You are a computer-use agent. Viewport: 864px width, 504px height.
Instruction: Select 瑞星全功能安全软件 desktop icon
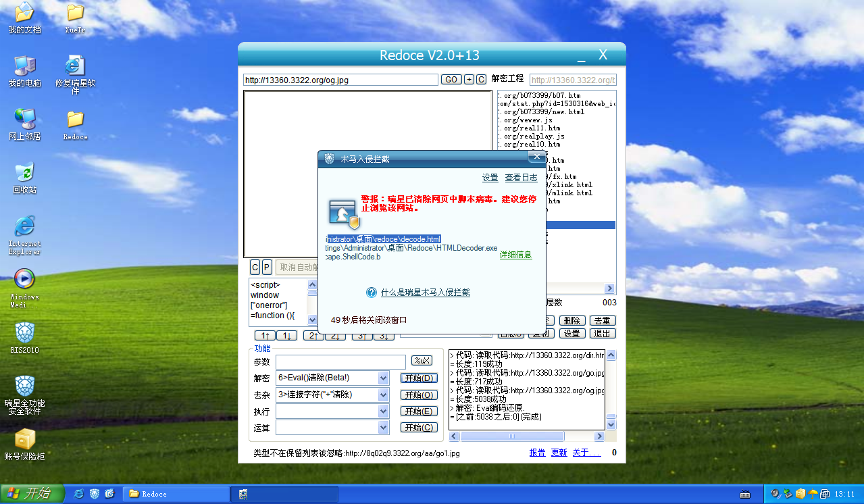point(24,395)
